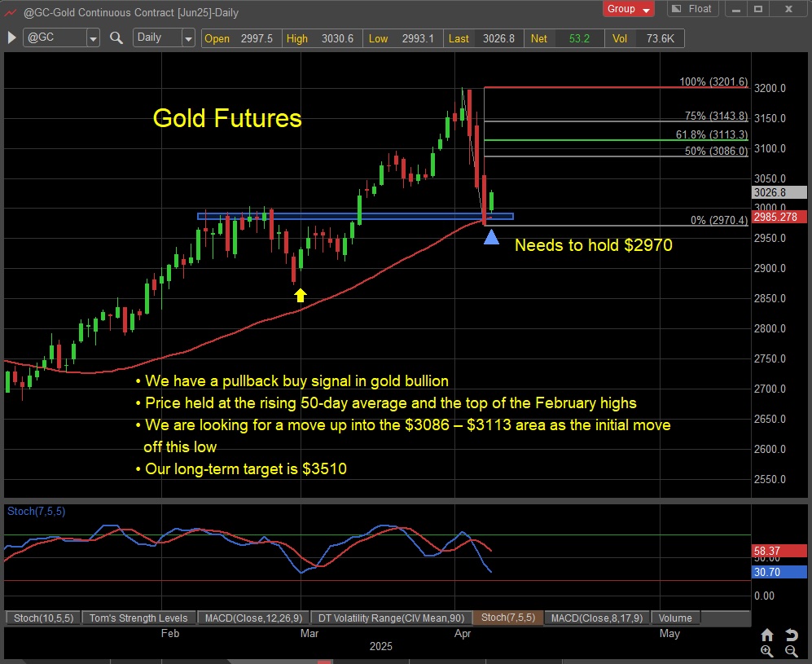The height and width of the screenshot is (664, 812).
Task: Open the Volume indicator tab
Action: [x=675, y=618]
